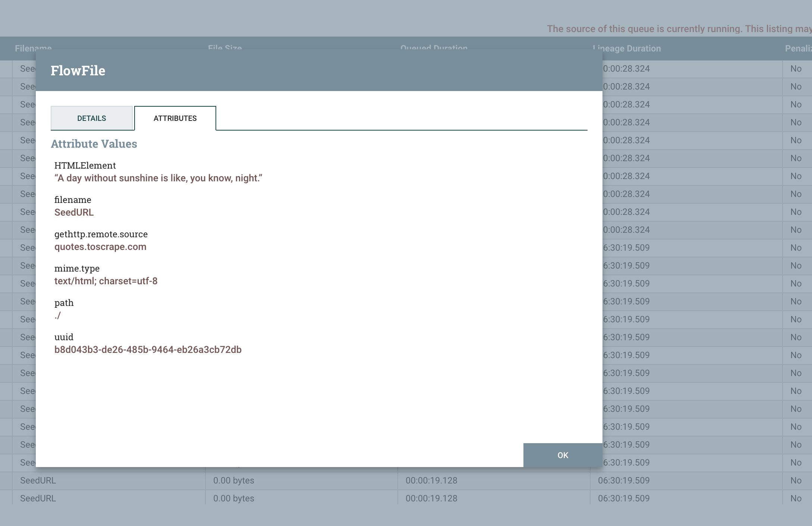Click the text/html mime.type value

106,281
